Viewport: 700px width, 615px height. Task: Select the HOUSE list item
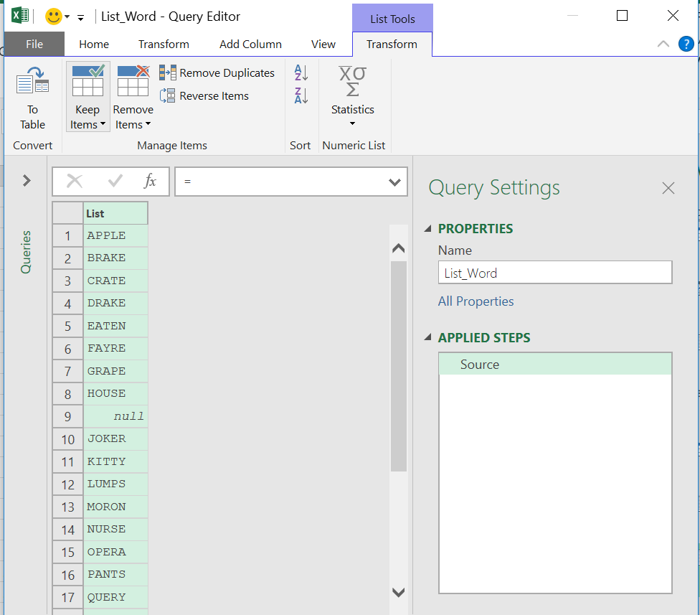click(x=115, y=393)
